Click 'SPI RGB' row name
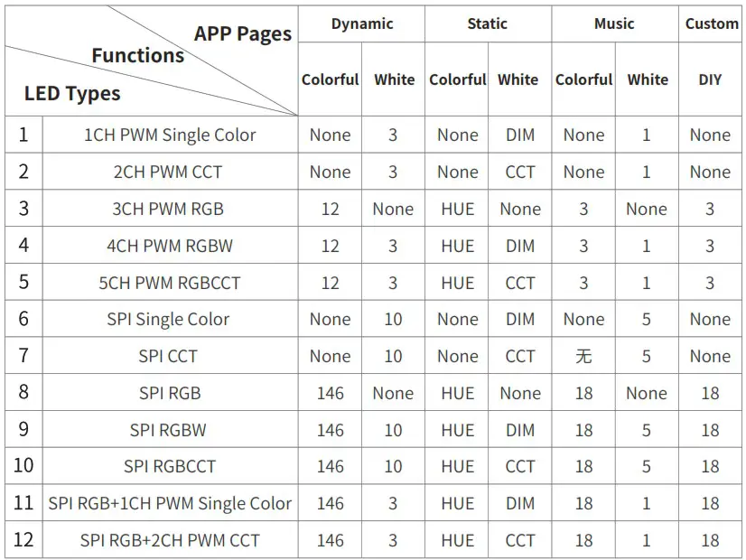 click(x=170, y=394)
